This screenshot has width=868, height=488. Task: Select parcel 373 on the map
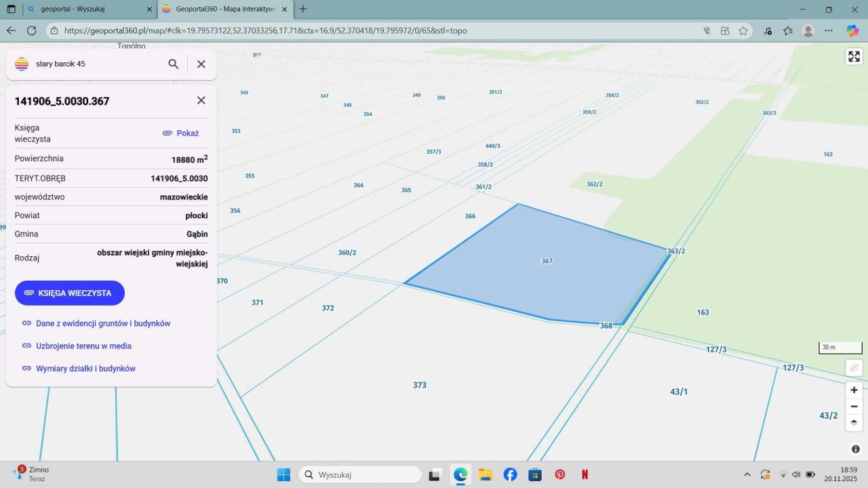420,385
